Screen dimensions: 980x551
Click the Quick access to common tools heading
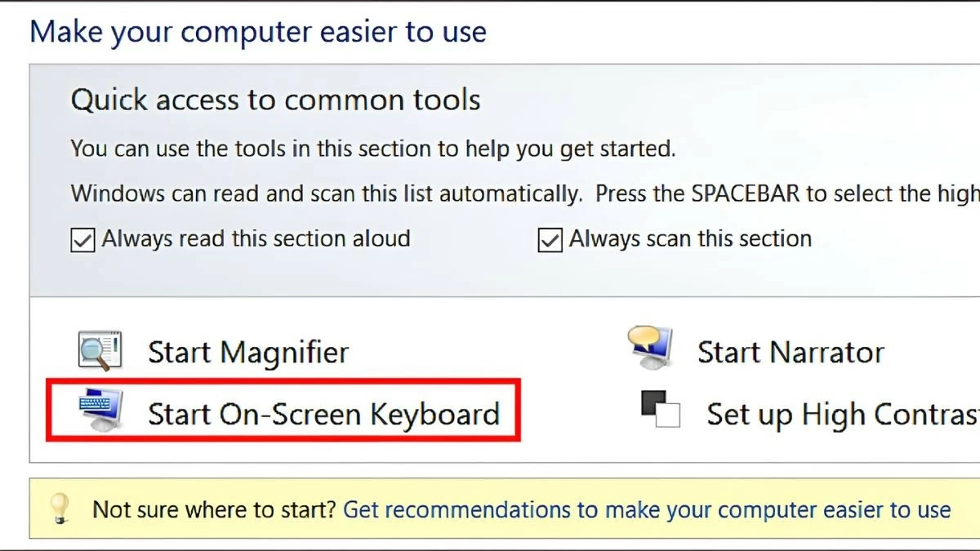275,100
